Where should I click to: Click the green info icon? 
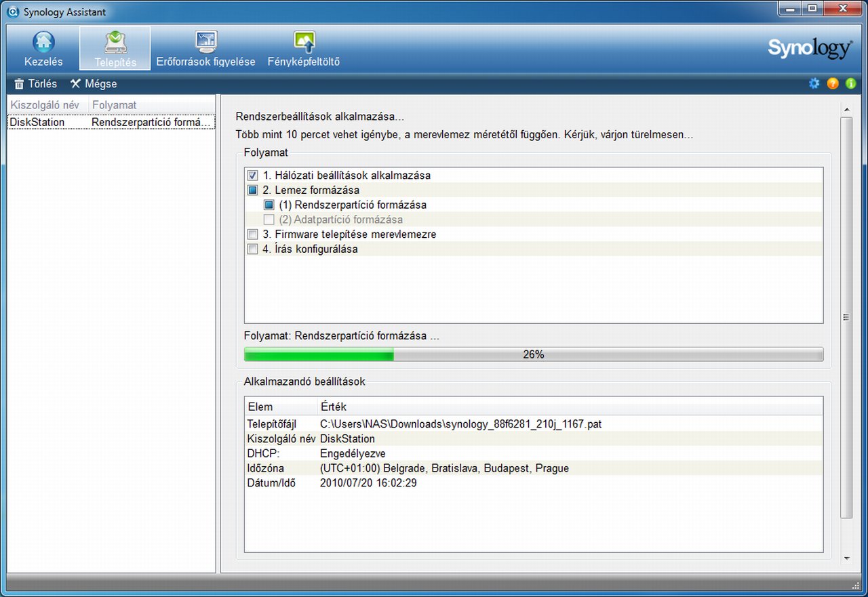pyautogui.click(x=850, y=83)
